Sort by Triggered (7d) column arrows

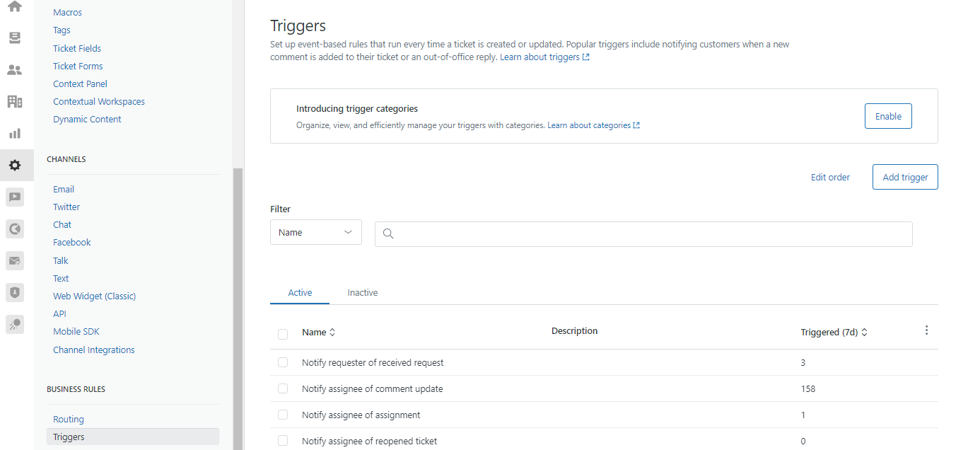pos(864,333)
